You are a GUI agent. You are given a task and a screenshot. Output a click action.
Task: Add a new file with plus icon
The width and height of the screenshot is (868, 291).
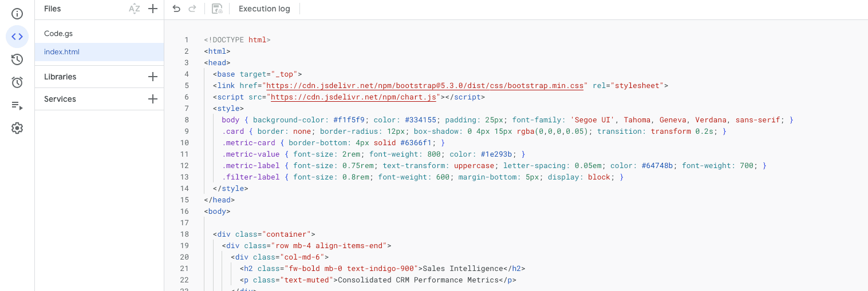[153, 9]
